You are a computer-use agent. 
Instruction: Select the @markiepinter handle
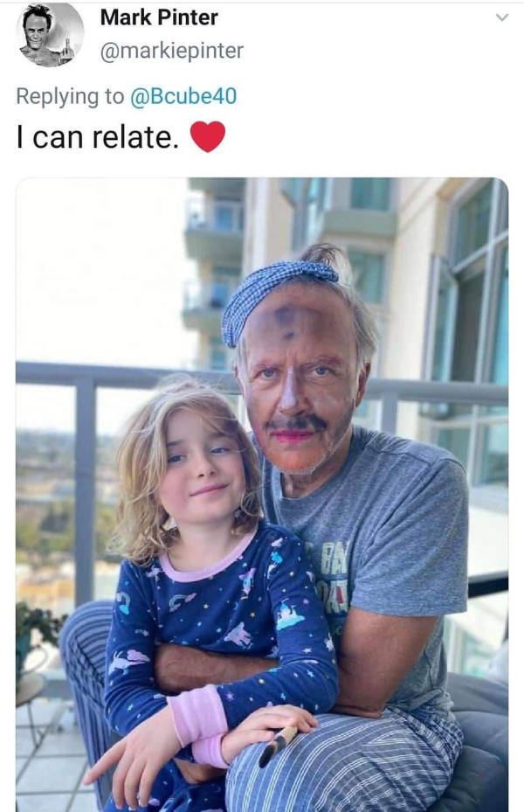point(171,51)
